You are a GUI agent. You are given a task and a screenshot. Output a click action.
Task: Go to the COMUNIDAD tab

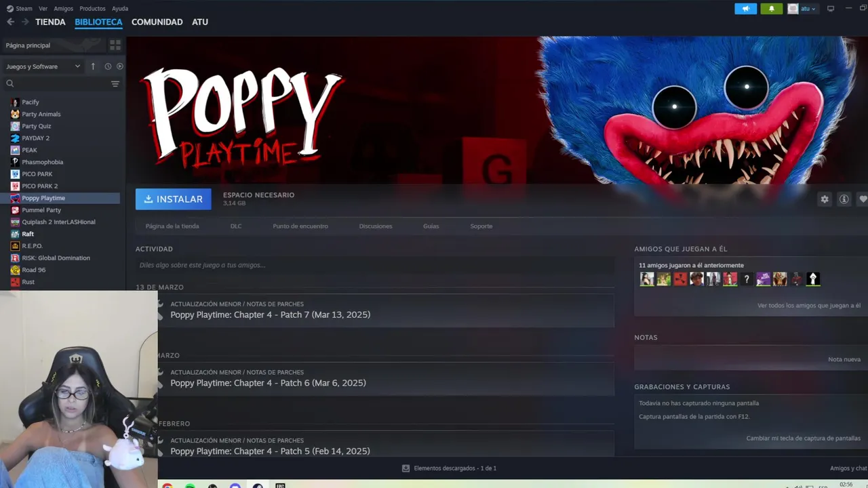(x=157, y=22)
